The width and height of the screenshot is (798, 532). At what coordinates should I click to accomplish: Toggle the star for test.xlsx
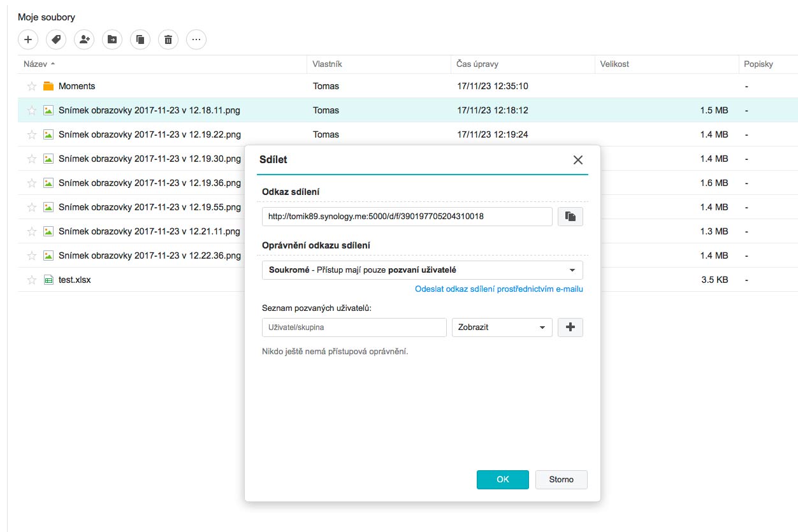coord(32,280)
